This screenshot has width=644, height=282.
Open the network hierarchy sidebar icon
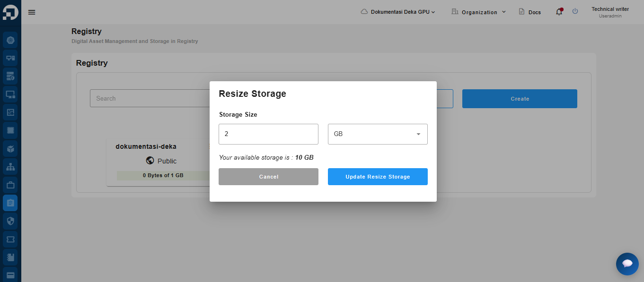10,167
